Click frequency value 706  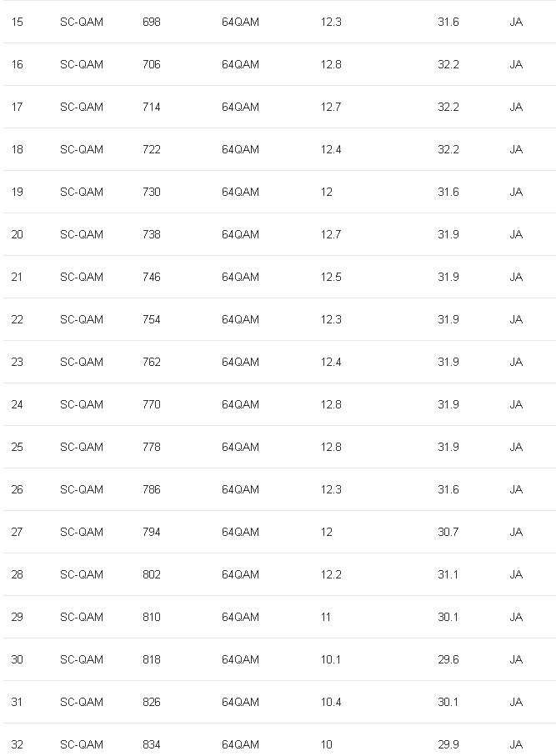click(152, 64)
